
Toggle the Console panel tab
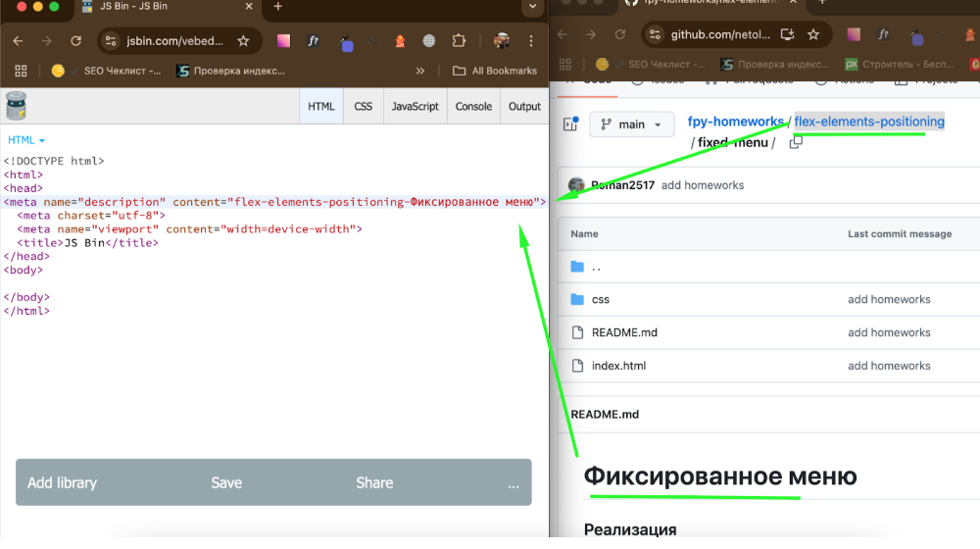coord(473,106)
